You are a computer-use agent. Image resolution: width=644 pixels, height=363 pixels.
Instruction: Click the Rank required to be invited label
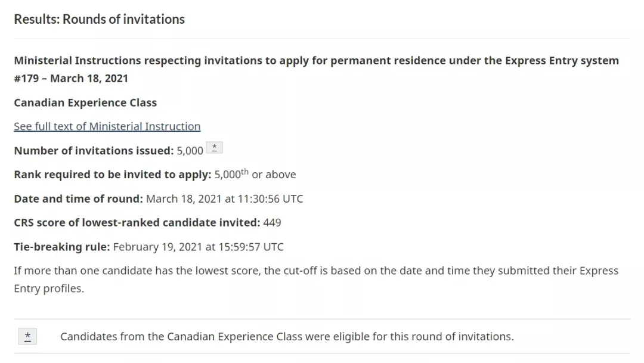(113, 175)
